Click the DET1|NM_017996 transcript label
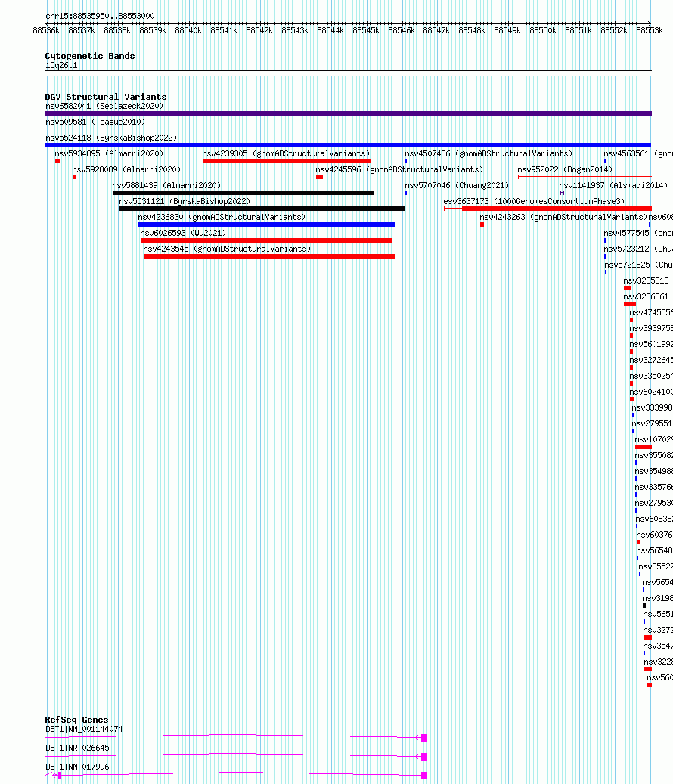Image resolution: width=673 pixels, height=784 pixels. tap(77, 767)
